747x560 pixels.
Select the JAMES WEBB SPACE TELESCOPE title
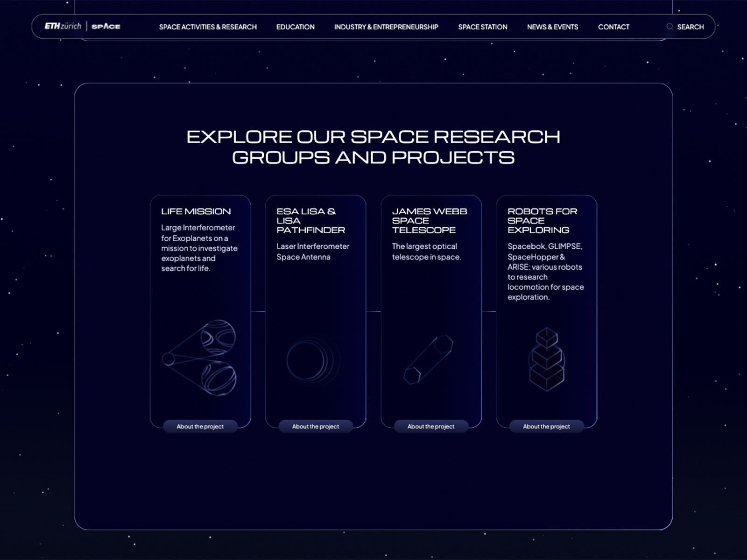(x=430, y=221)
